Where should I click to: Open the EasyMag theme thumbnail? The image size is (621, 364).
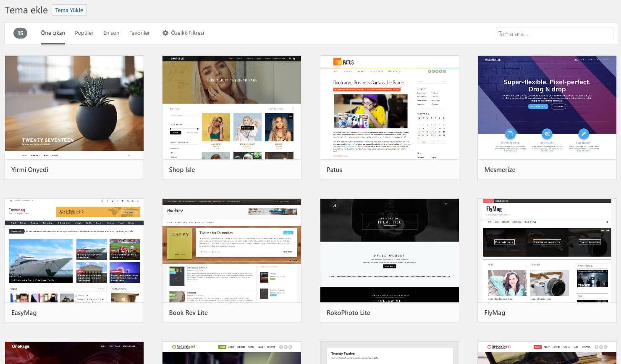pyautogui.click(x=74, y=250)
